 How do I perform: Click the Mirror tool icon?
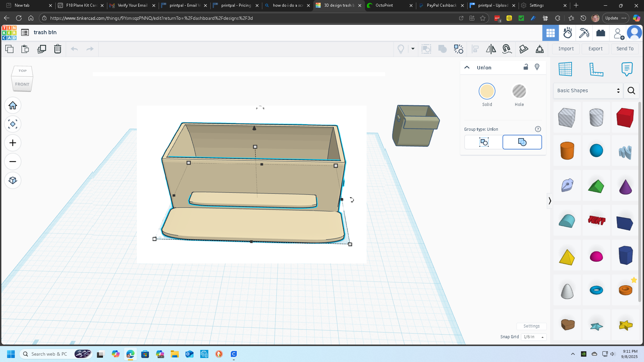tap(491, 49)
